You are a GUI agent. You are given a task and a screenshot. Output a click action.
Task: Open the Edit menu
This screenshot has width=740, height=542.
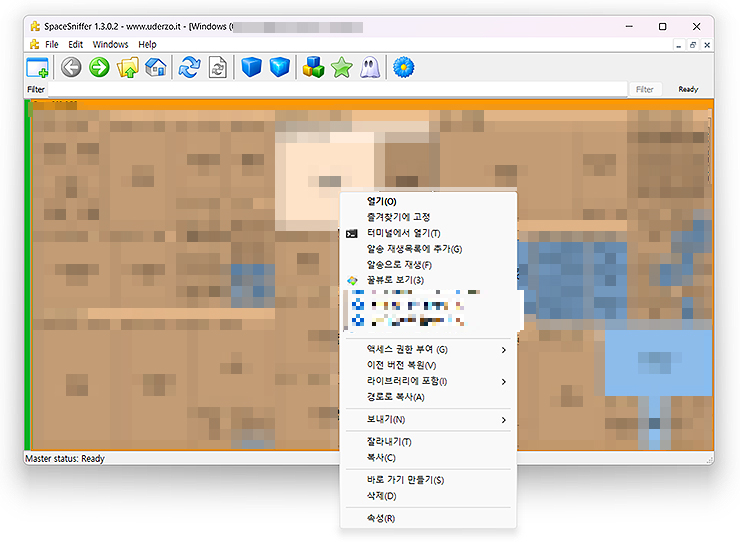pyautogui.click(x=76, y=44)
